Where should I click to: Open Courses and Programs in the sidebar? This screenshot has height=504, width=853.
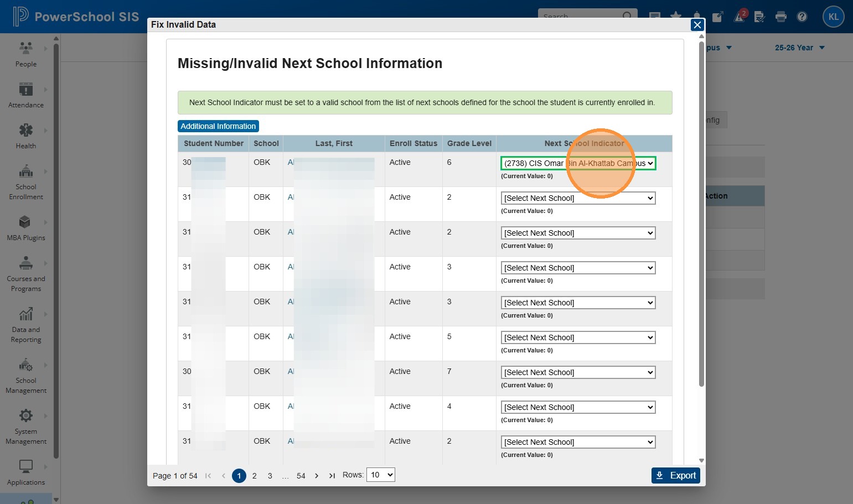26,274
